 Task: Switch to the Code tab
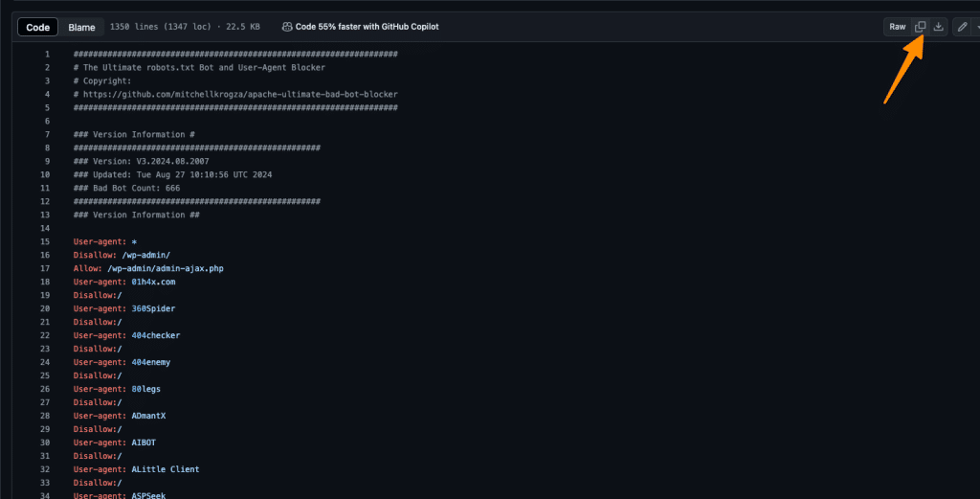(x=38, y=28)
